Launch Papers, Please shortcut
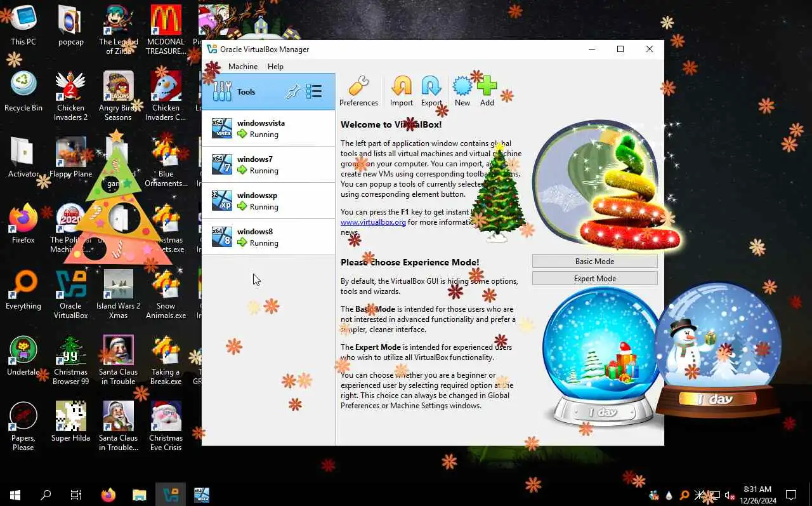Viewport: 812px width, 506px height. pos(23,427)
